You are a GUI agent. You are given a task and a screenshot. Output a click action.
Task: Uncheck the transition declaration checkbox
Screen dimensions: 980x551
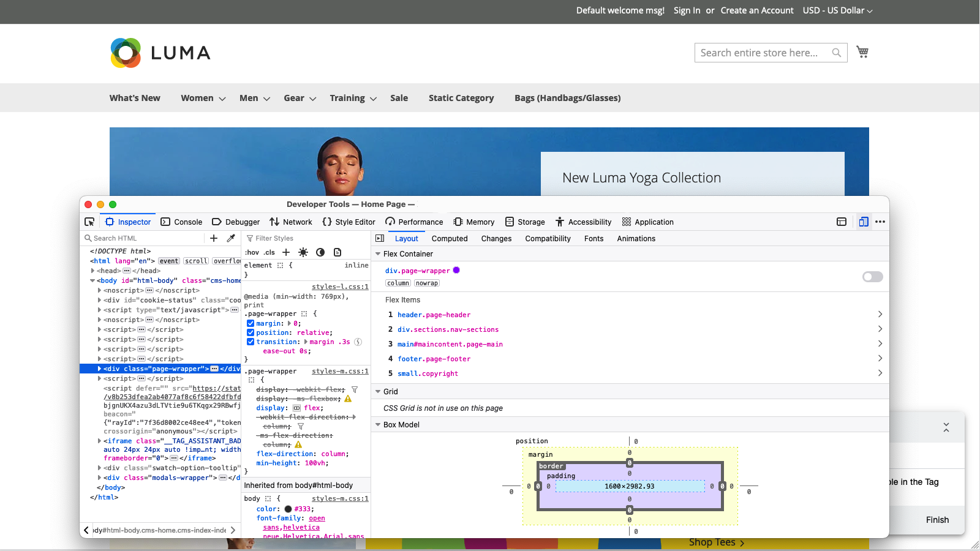pos(251,342)
